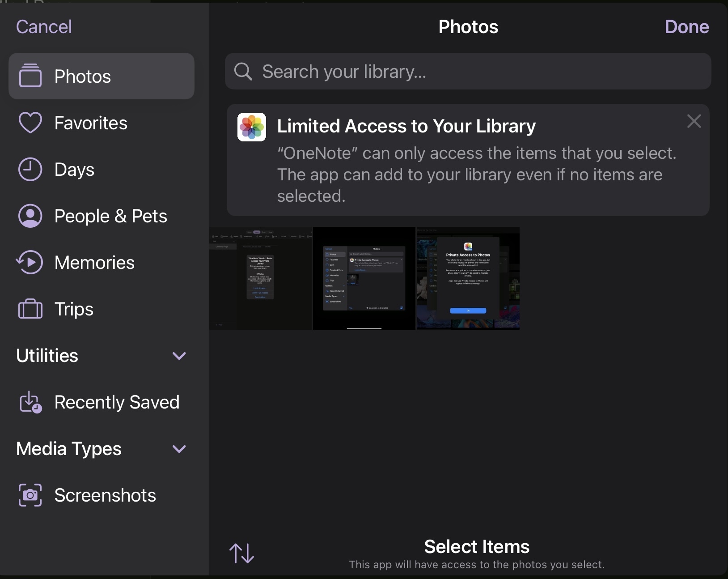
Task: Click the Favorites heart icon
Action: [30, 123]
